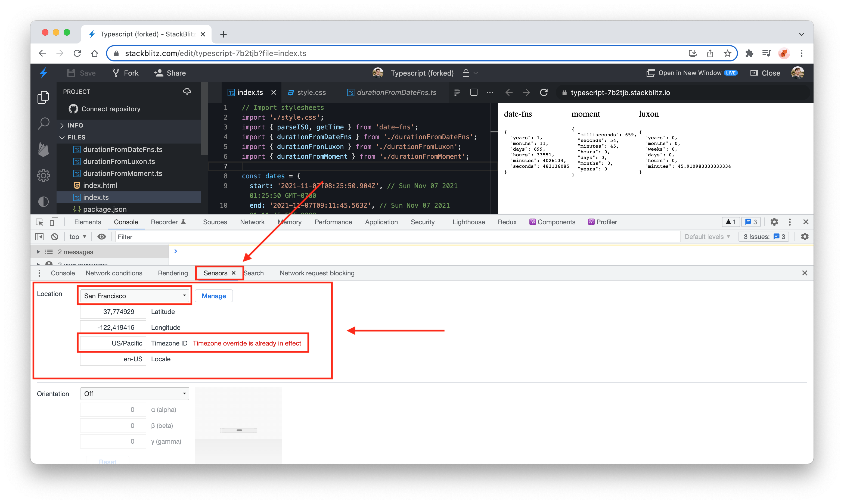Click the Timezone ID input field
Image resolution: width=844 pixels, height=504 pixels.
click(113, 343)
